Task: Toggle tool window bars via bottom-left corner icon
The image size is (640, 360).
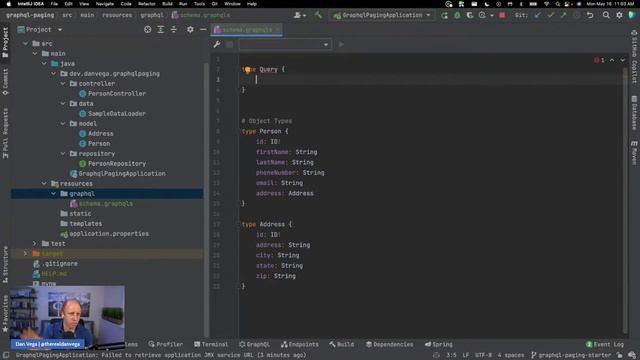Action: click(6, 355)
